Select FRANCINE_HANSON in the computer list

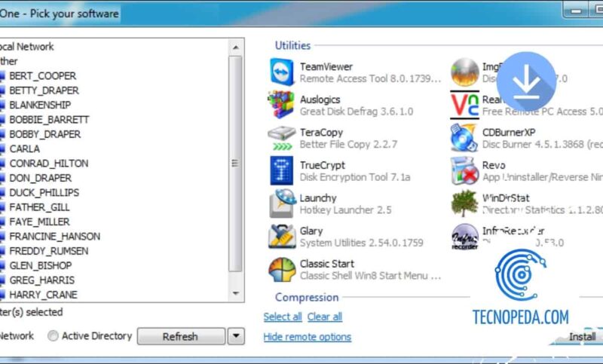(x=54, y=237)
